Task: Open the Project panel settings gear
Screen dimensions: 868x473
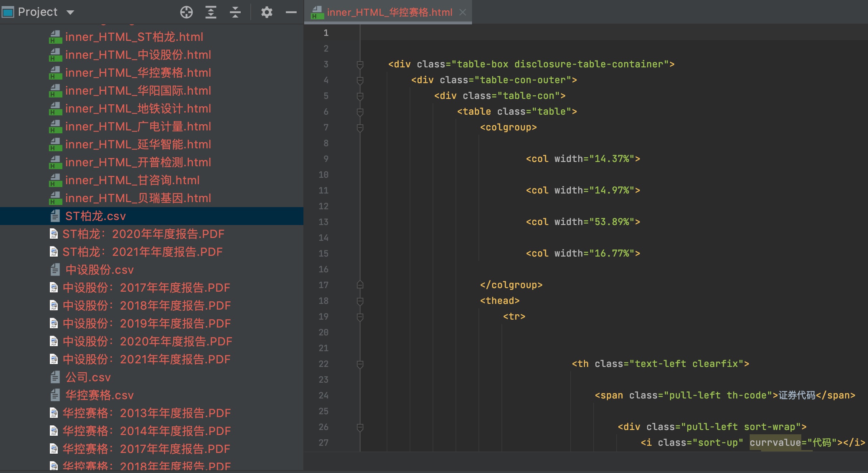Action: (x=266, y=12)
